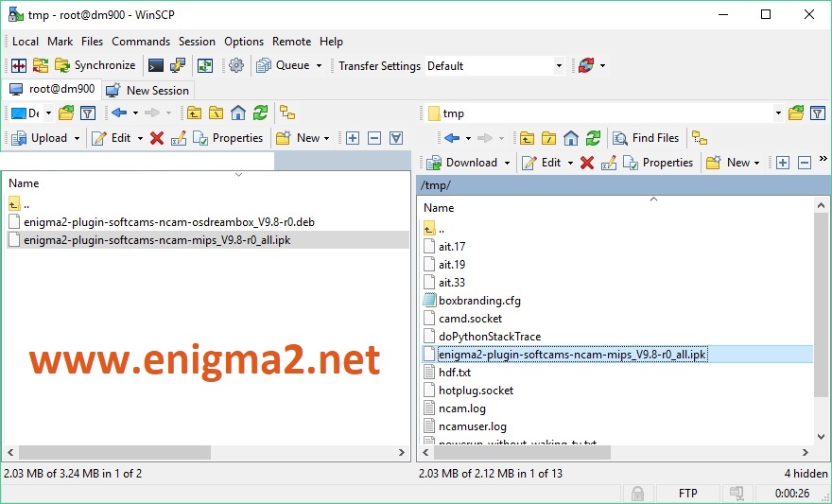Open the Help menu
832x504 pixels.
(x=331, y=42)
